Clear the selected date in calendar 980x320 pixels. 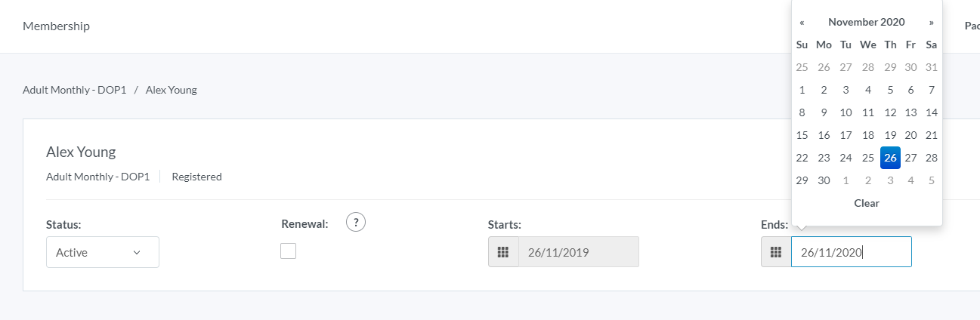coord(866,203)
